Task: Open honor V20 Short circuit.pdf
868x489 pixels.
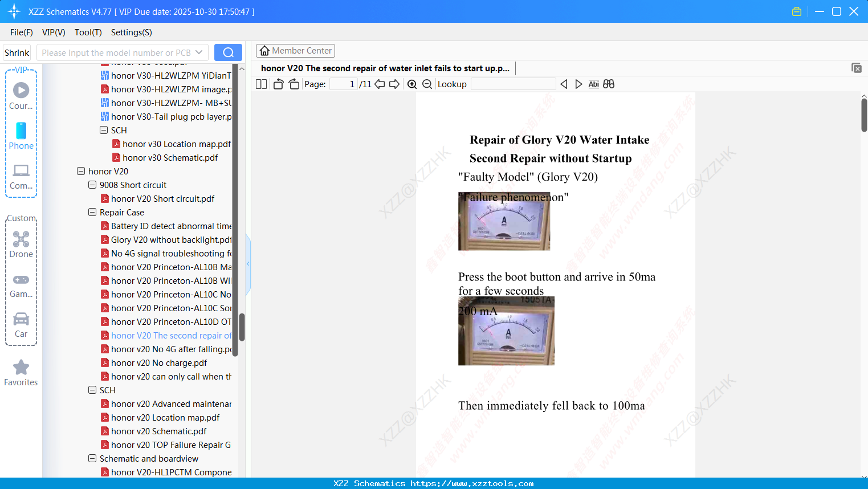Action: (x=162, y=198)
